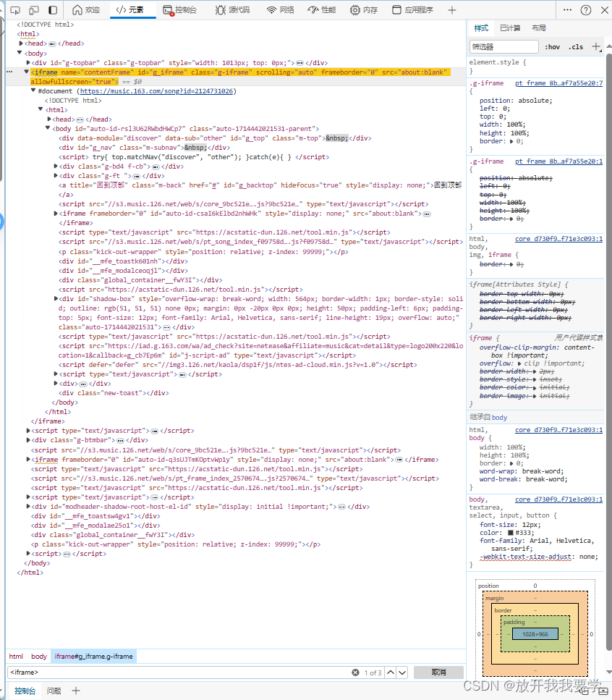Open row actions three-dot gutter icon
The image size is (612, 700).
click(x=9, y=72)
